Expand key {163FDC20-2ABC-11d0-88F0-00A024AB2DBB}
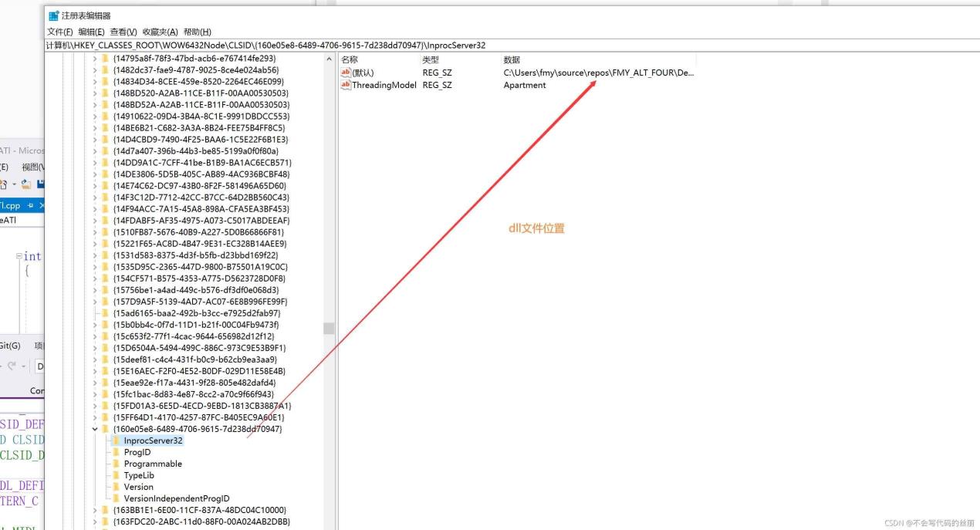Image resolution: width=980 pixels, height=530 pixels. point(95,522)
